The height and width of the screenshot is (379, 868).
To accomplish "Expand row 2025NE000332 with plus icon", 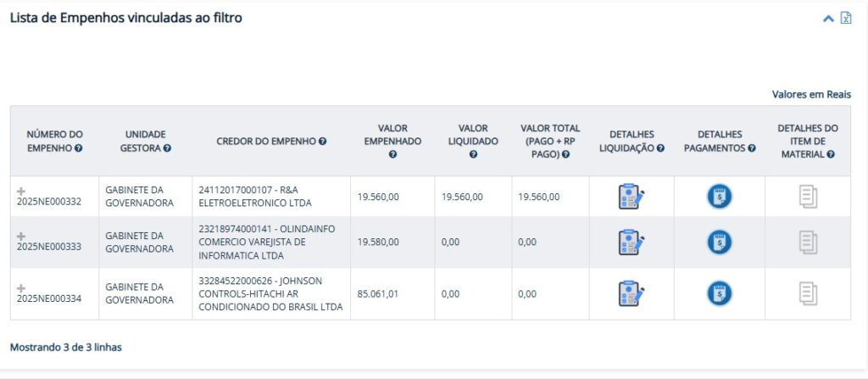I will click(21, 190).
